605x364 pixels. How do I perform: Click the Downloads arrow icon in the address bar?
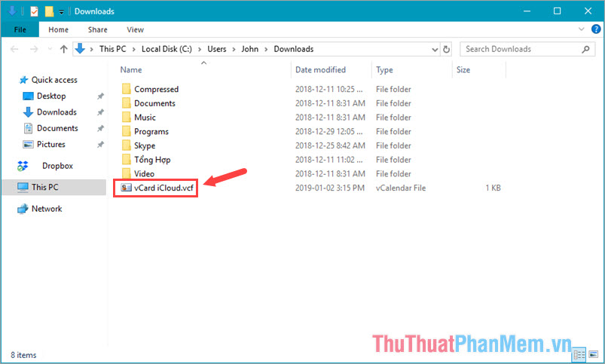(80, 49)
